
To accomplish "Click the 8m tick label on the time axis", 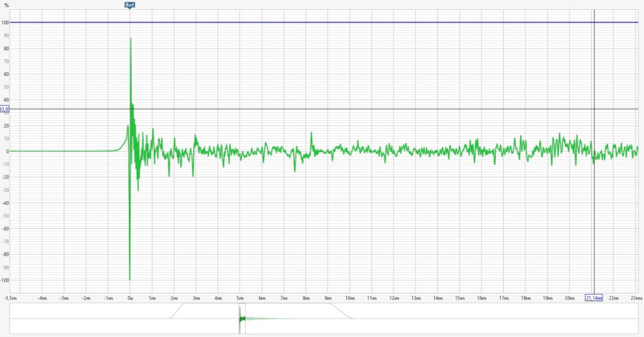I will (x=306, y=298).
